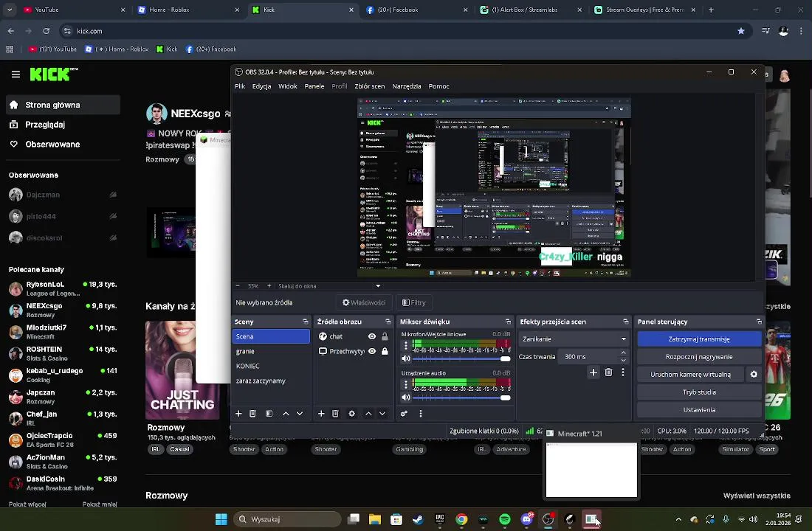
Task: Click the Windows taskbar Wyszukaj search box
Action: coord(287,519)
